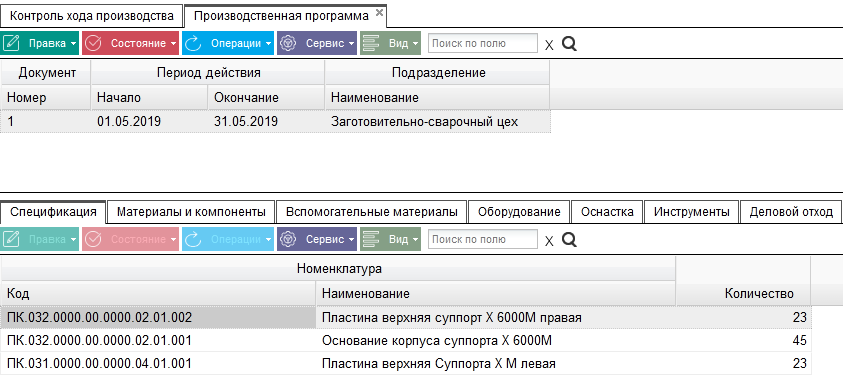Expand the upper Правка dropdown arrow
Screen dimensions: 843x391
tap(73, 44)
